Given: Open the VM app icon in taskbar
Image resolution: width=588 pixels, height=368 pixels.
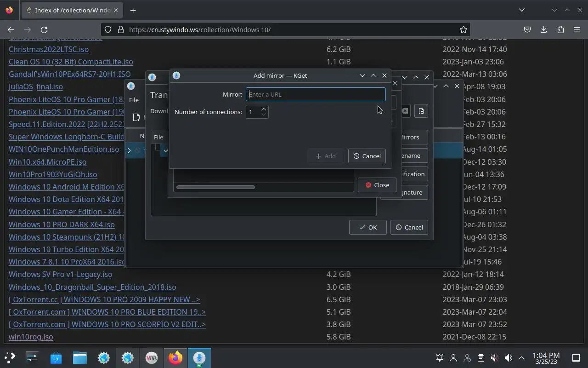Looking at the screenshot, I should [152, 357].
